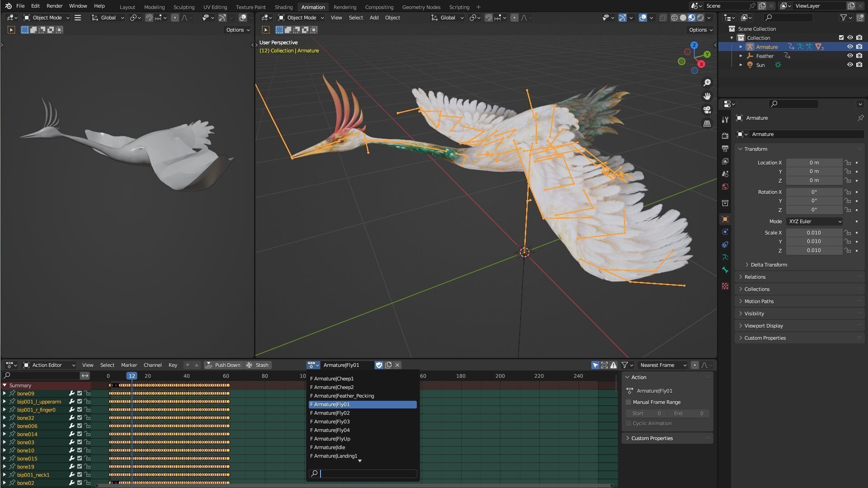The image size is (868, 488).
Task: Toggle Only Show Selected filter
Action: (x=595, y=365)
